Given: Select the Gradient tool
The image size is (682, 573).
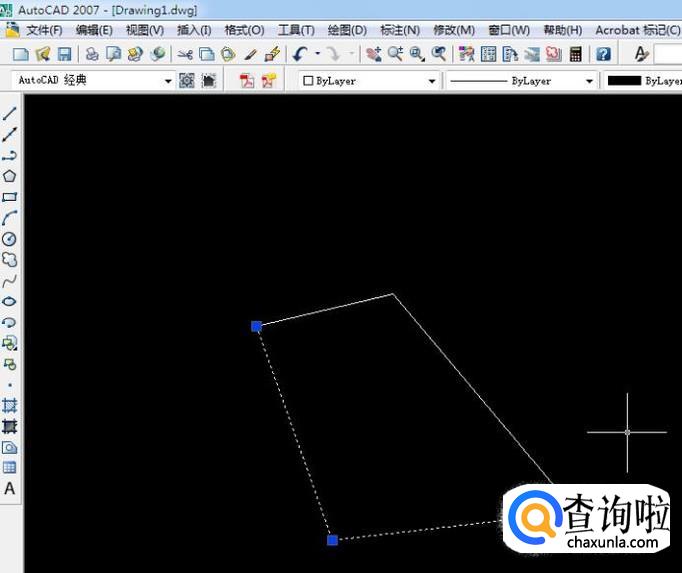Looking at the screenshot, I should [x=10, y=426].
